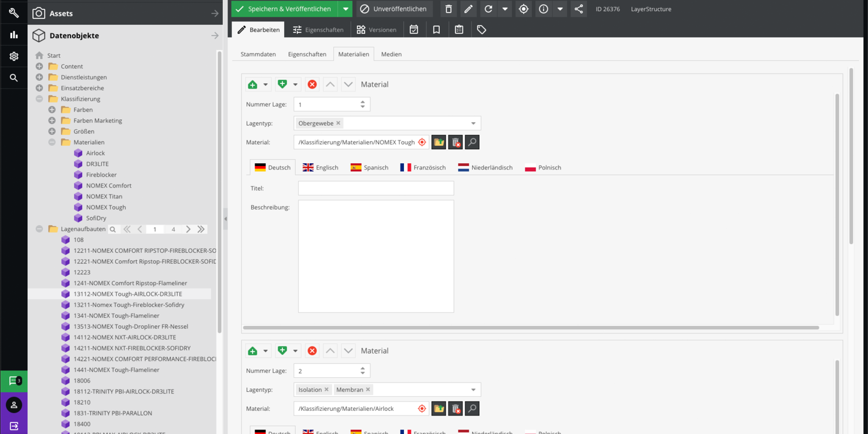The width and height of the screenshot is (868, 434).
Task: Select NOMEX Titan in the Materialien tree
Action: 104,196
